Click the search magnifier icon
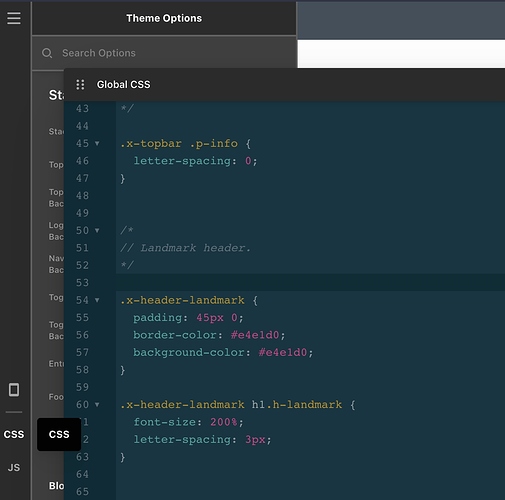Image resolution: width=505 pixels, height=500 pixels. (x=47, y=53)
